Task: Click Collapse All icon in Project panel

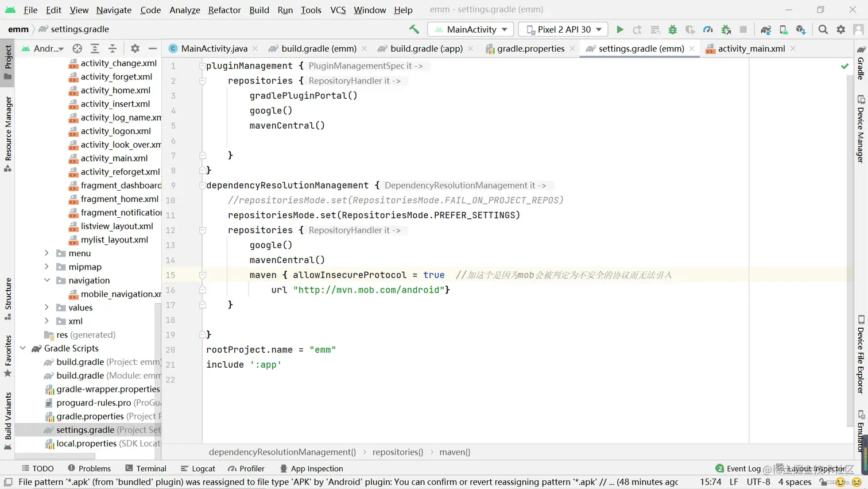Action: pos(113,49)
